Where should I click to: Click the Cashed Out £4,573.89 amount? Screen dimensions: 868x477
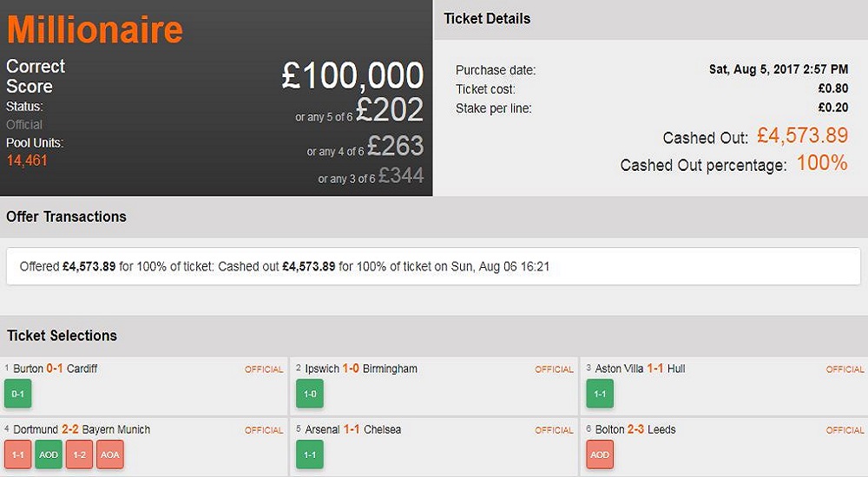pyautogui.click(x=802, y=136)
